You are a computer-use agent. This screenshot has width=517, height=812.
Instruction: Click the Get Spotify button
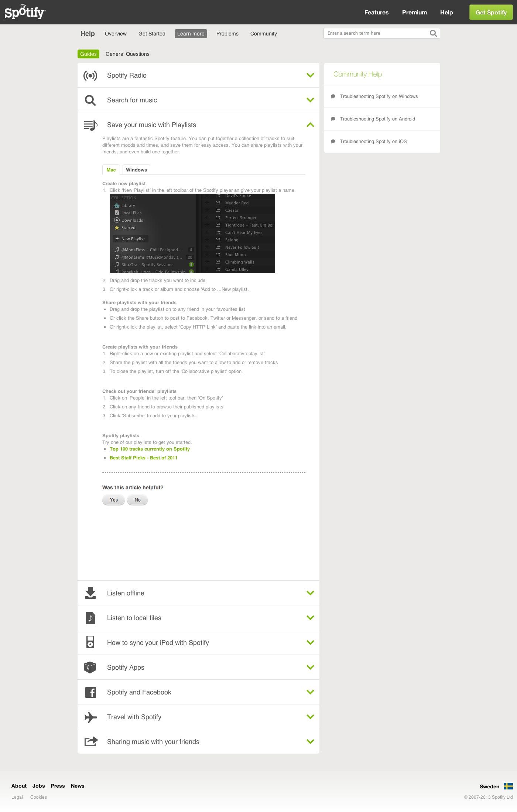pyautogui.click(x=491, y=12)
